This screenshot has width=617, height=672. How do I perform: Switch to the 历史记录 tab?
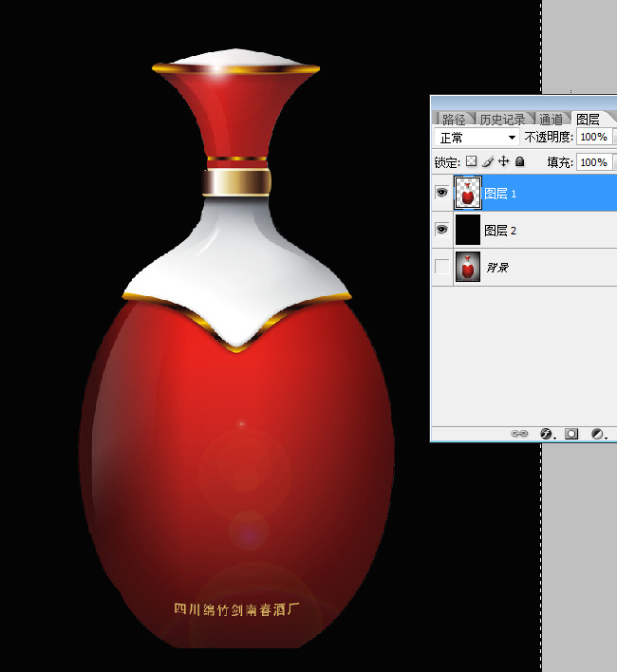pos(501,119)
